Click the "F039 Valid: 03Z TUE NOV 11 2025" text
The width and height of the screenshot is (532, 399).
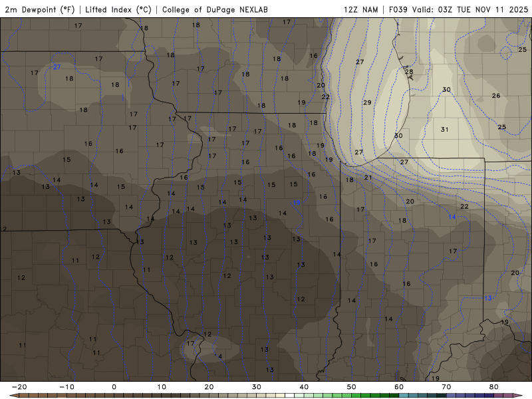[458, 9]
